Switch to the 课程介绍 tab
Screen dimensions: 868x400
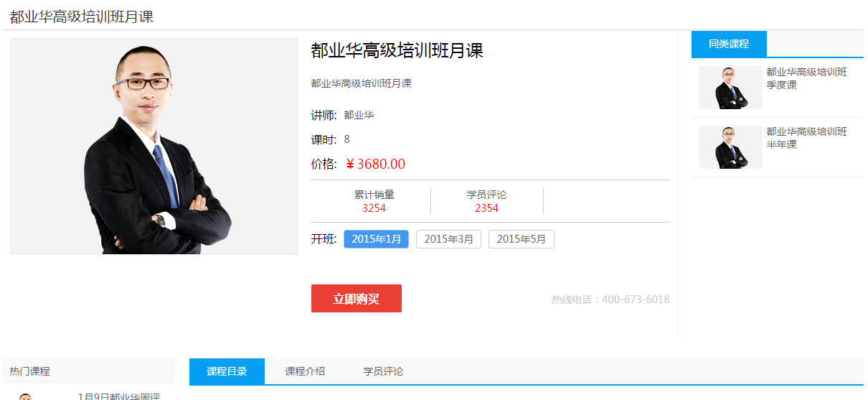click(305, 371)
